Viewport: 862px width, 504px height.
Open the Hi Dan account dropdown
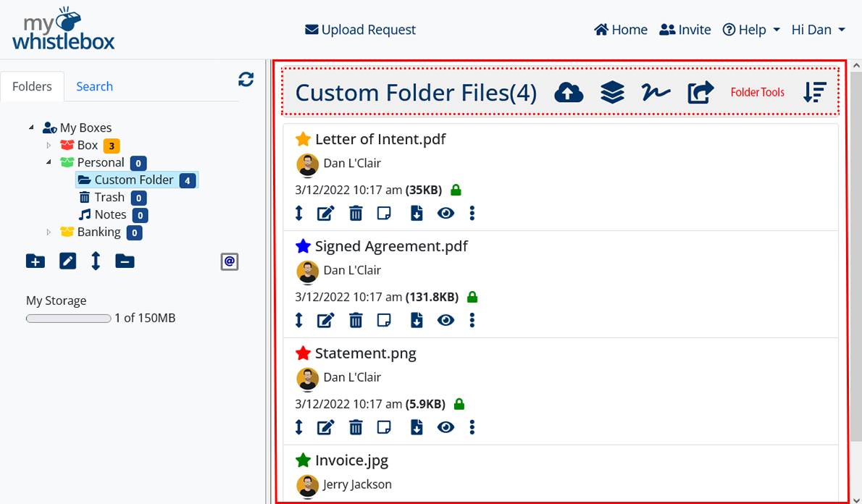[x=818, y=30]
